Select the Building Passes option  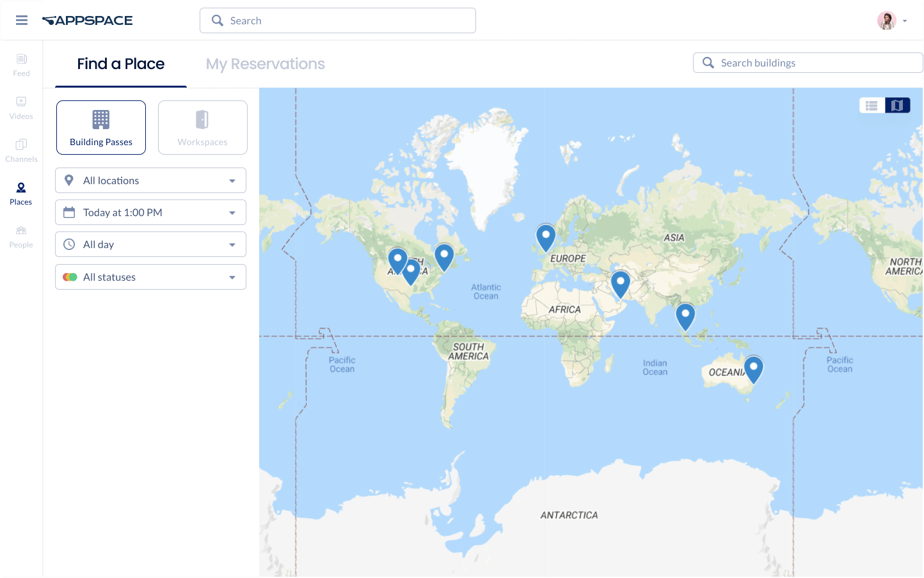101,127
